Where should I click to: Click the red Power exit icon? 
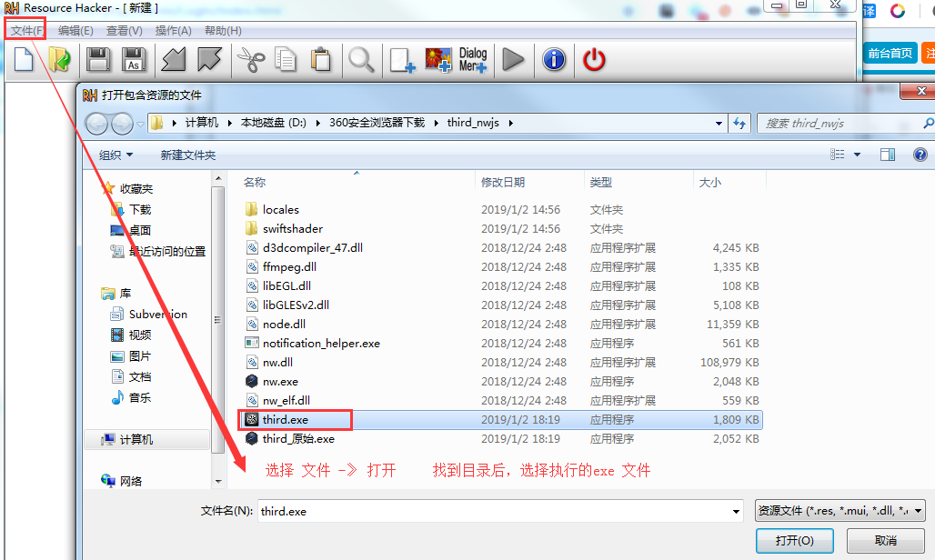[x=594, y=60]
